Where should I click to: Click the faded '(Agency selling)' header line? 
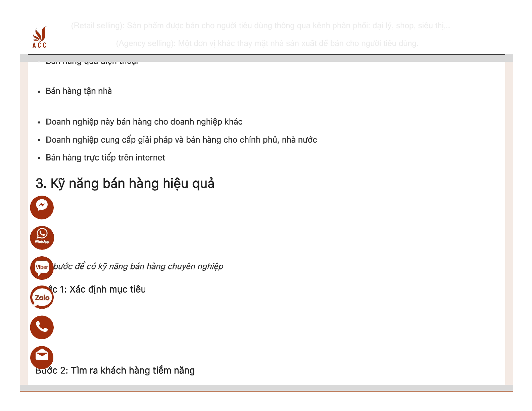pos(267,44)
